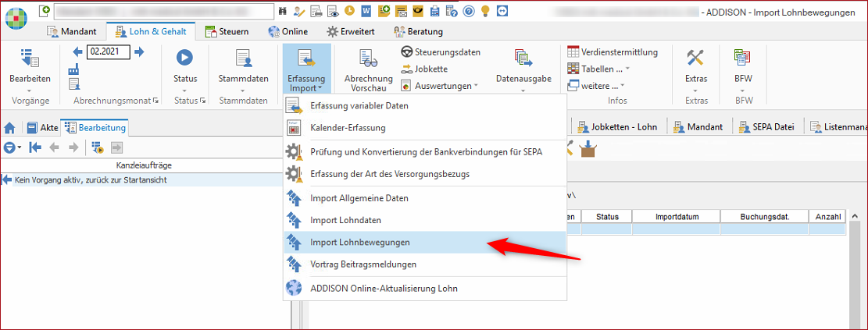Click the home icon beside Akte tab
Screen dimensions: 868x330
coord(10,128)
